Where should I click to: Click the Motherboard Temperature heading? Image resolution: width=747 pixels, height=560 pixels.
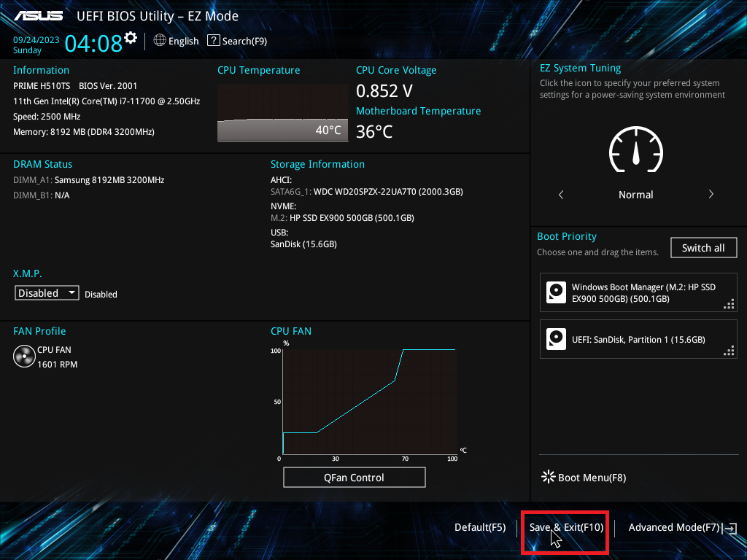[418, 111]
